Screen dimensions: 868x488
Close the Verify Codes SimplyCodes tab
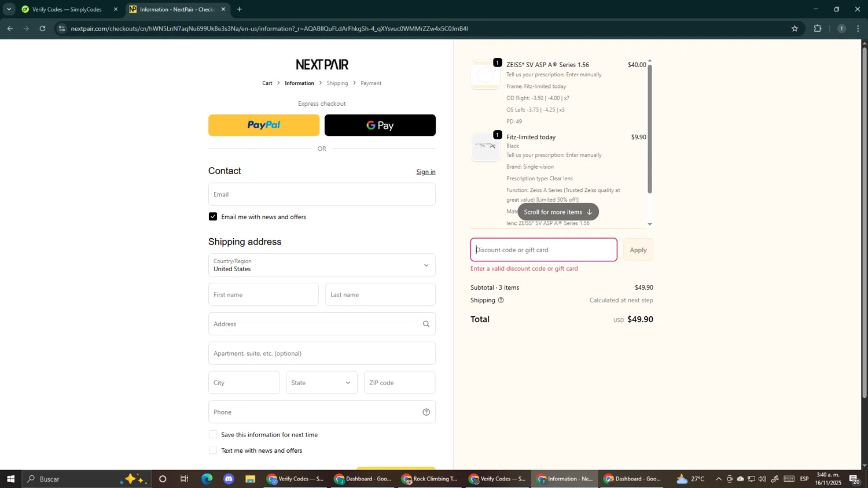click(x=116, y=9)
